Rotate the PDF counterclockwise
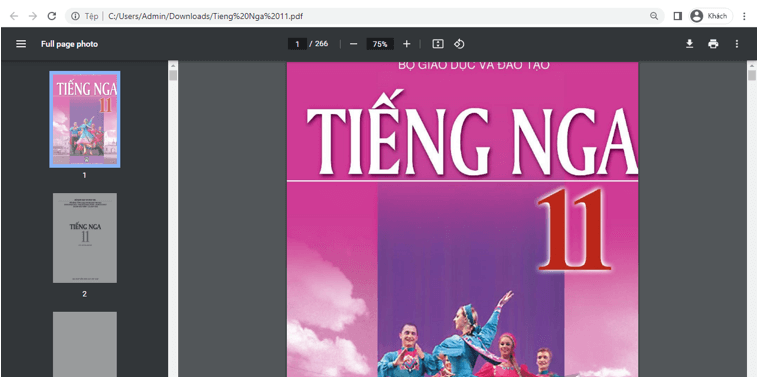The height and width of the screenshot is (377, 770). tap(459, 44)
